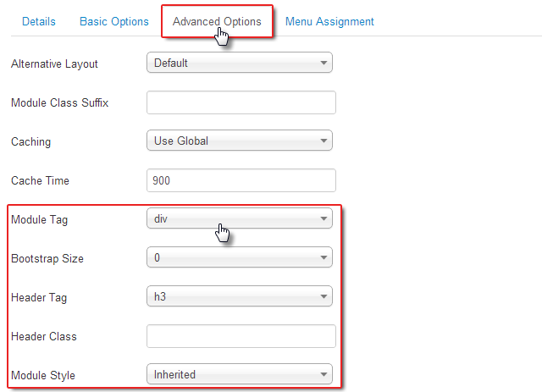Click the Bootstrap Size label text
This screenshot has height=392, width=542.
click(47, 259)
